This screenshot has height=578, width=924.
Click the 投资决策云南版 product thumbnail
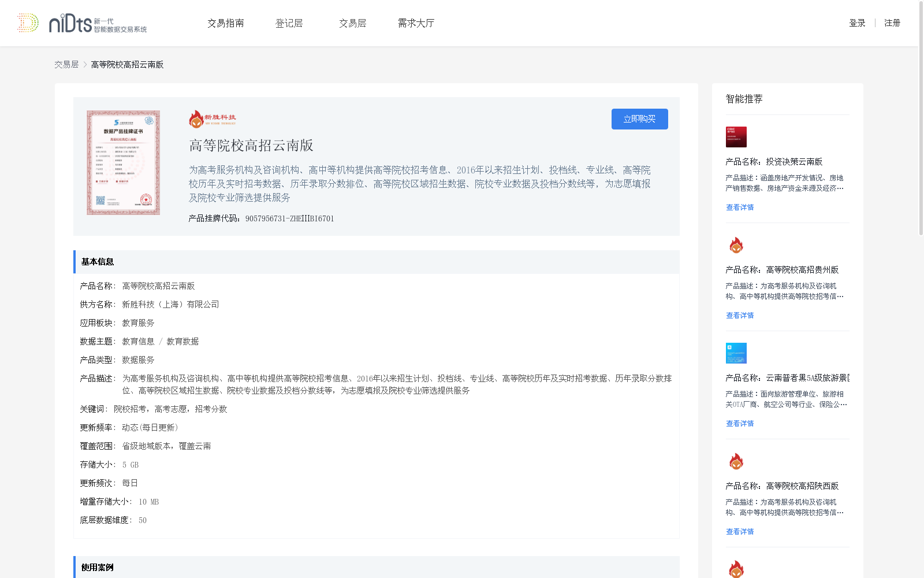736,137
